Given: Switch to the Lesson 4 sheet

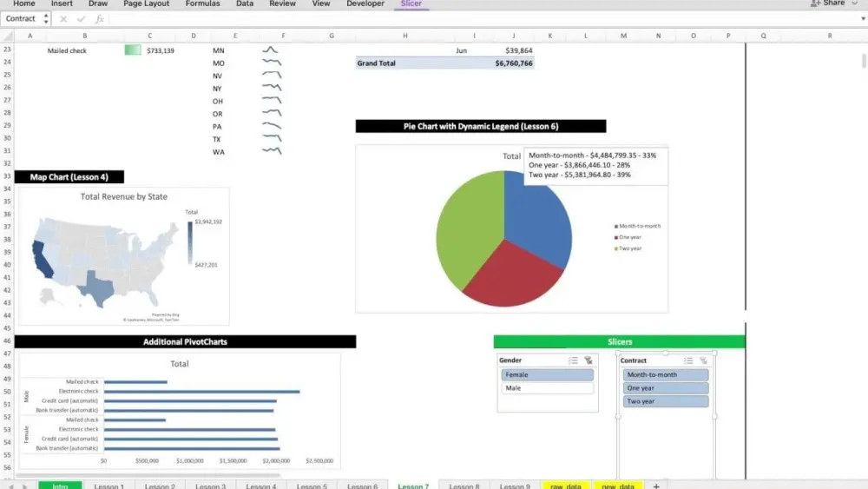Looking at the screenshot, I should [x=261, y=486].
